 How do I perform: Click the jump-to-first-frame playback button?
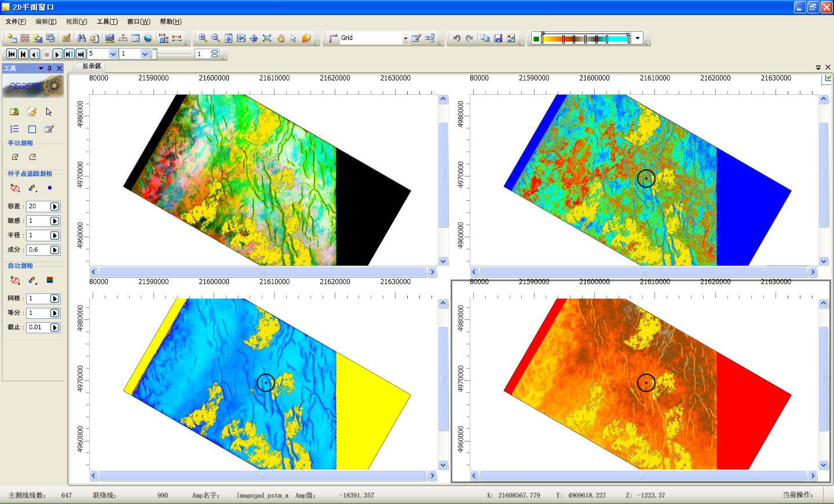(11, 54)
